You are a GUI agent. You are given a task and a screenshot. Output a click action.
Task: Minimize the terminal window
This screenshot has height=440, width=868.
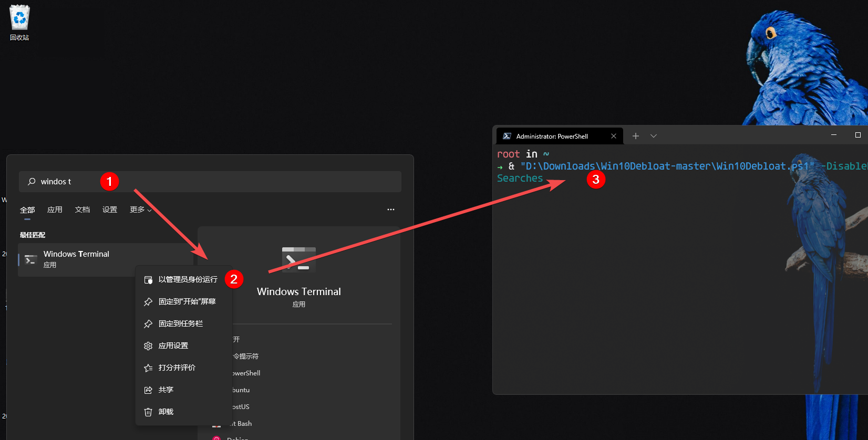tap(834, 135)
